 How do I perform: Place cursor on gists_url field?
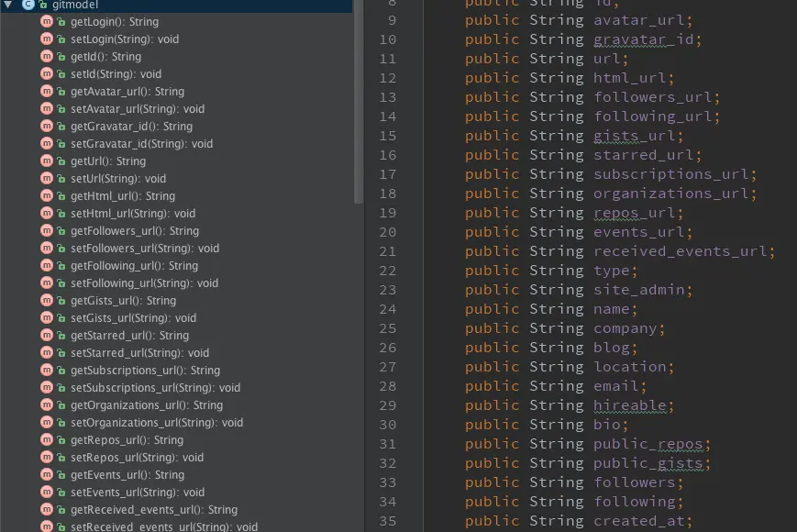click(634, 136)
